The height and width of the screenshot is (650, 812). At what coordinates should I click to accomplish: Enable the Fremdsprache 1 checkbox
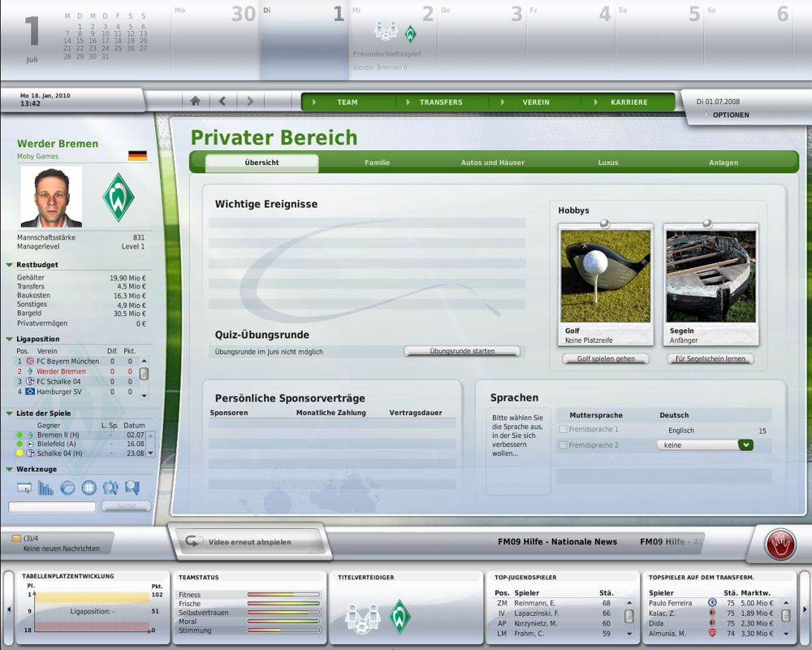[564, 429]
